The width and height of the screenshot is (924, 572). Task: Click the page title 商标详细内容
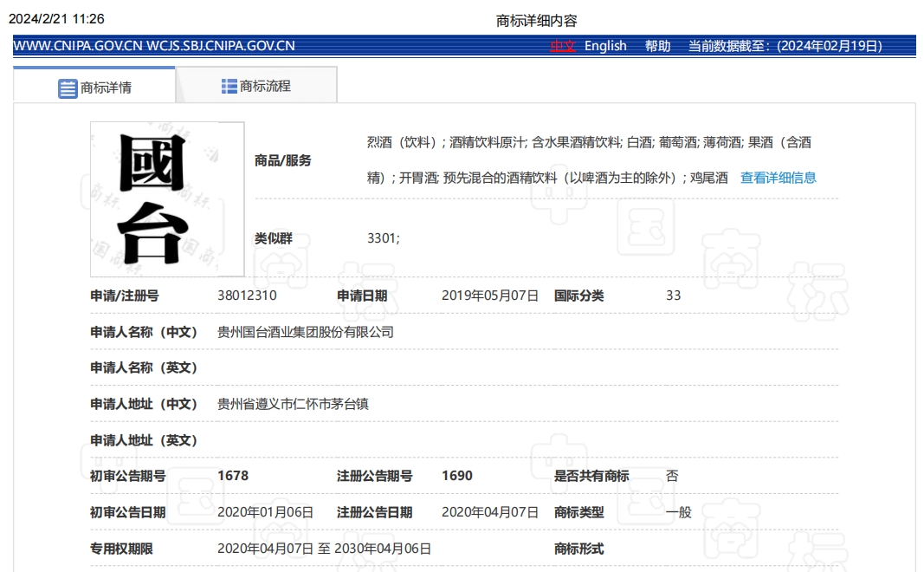point(536,20)
